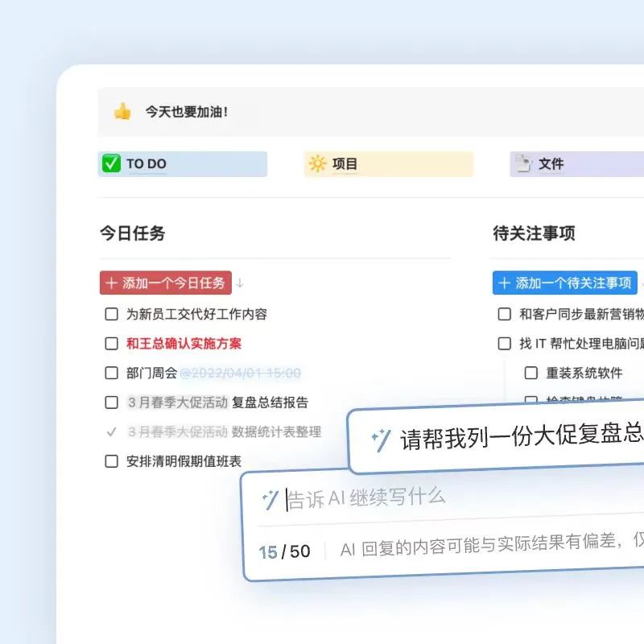The height and width of the screenshot is (644, 644).
Task: Open the 部门周会 date reminder link
Action: (x=240, y=374)
